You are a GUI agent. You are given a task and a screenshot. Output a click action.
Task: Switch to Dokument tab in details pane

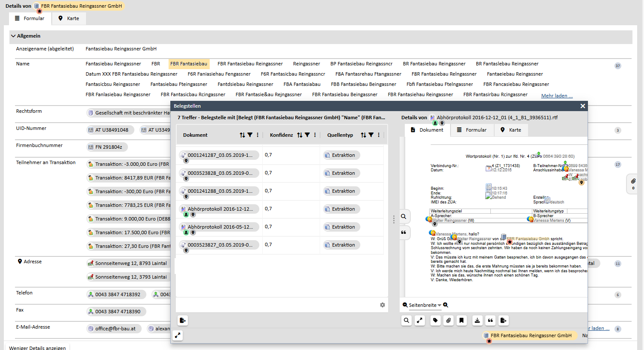427,130
